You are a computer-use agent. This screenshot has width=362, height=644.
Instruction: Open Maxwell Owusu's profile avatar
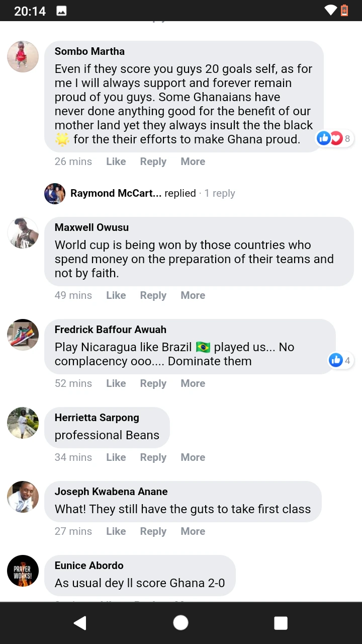point(23,232)
